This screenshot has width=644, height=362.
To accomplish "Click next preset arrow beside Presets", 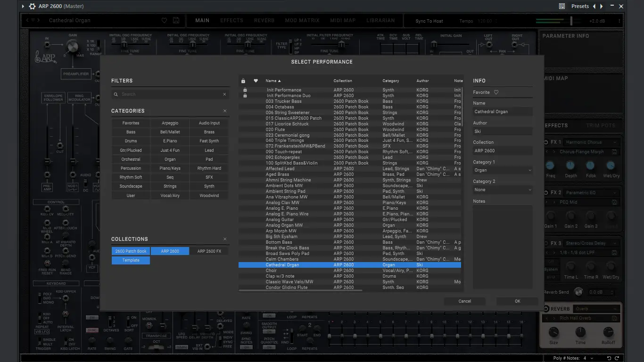I will tap(601, 6).
